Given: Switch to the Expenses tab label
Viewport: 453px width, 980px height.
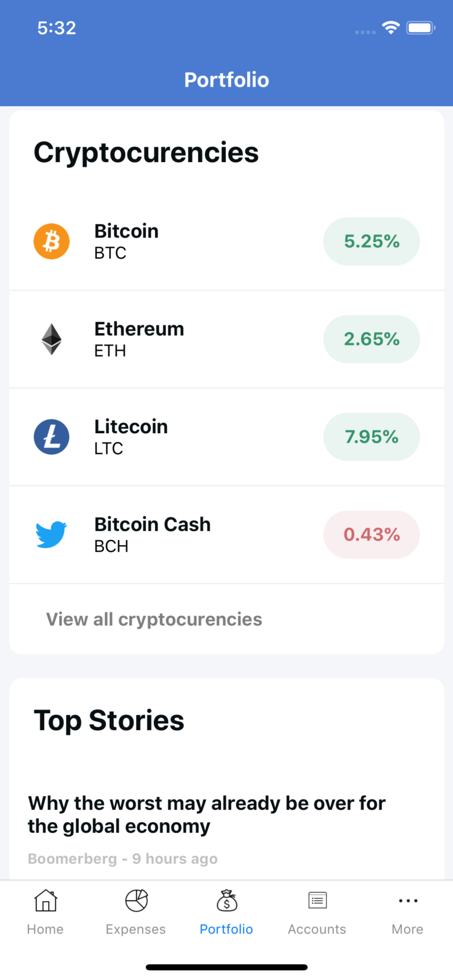Looking at the screenshot, I should coord(136,929).
